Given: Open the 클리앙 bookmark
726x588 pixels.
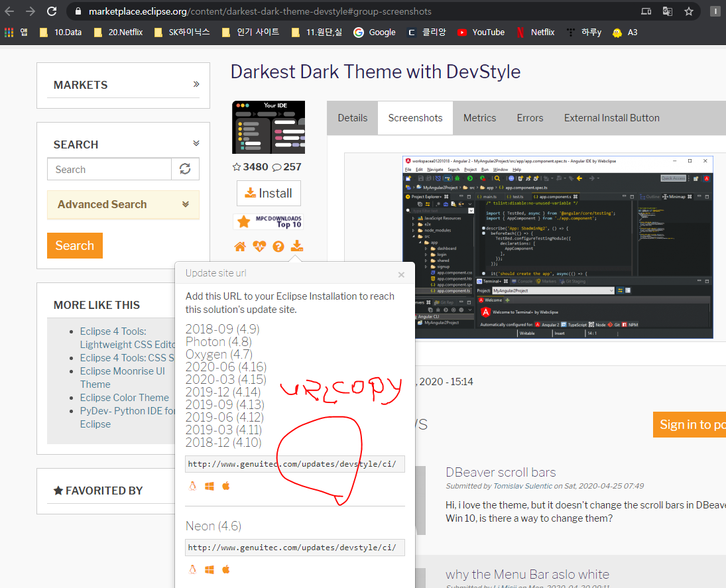Looking at the screenshot, I should [x=426, y=32].
